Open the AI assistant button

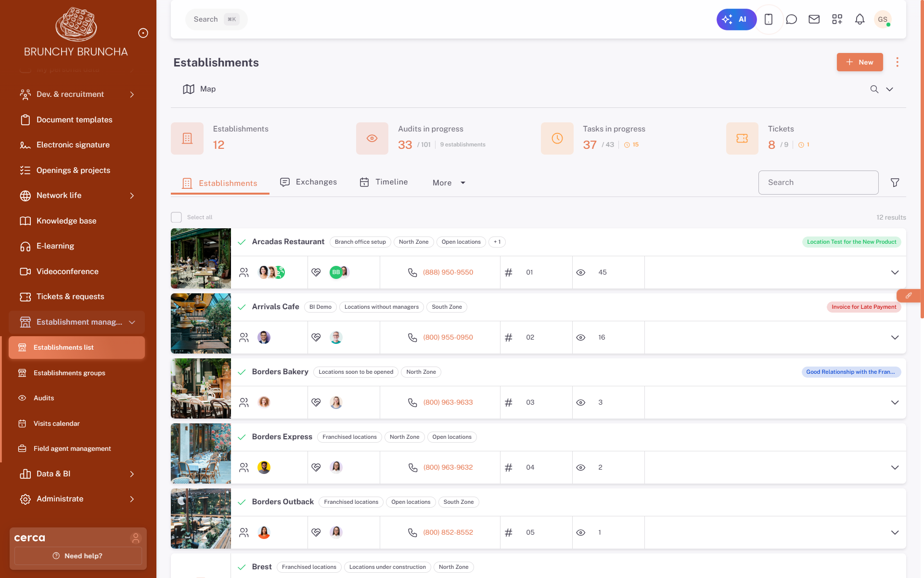(736, 19)
